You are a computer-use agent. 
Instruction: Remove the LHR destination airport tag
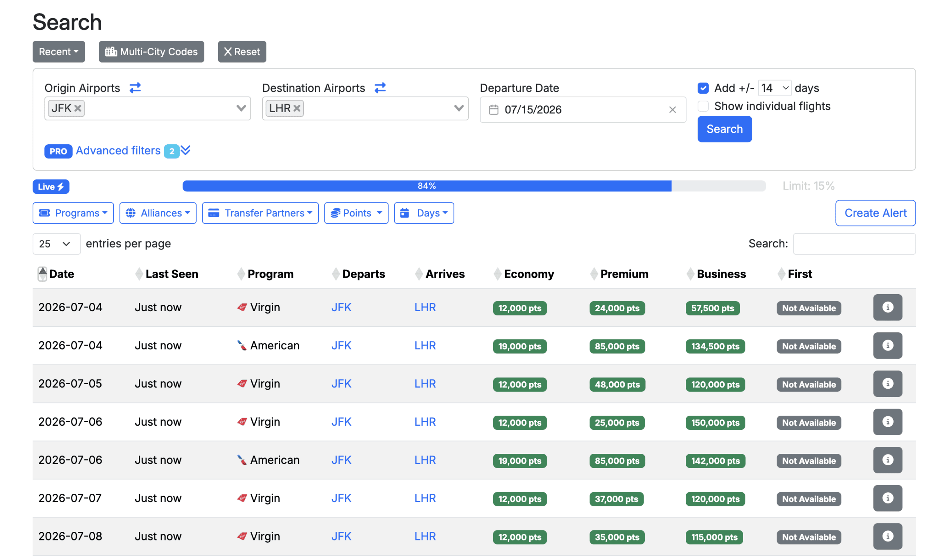coord(297,108)
